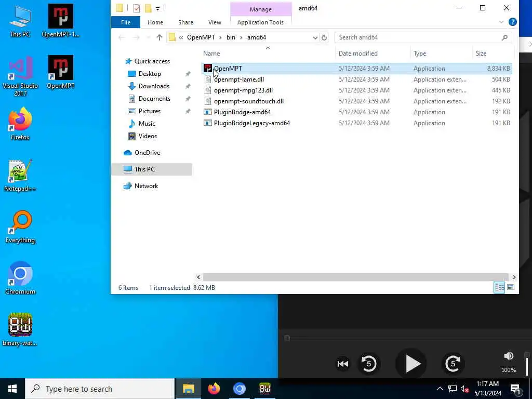Click the Search amd64 field

click(x=423, y=37)
